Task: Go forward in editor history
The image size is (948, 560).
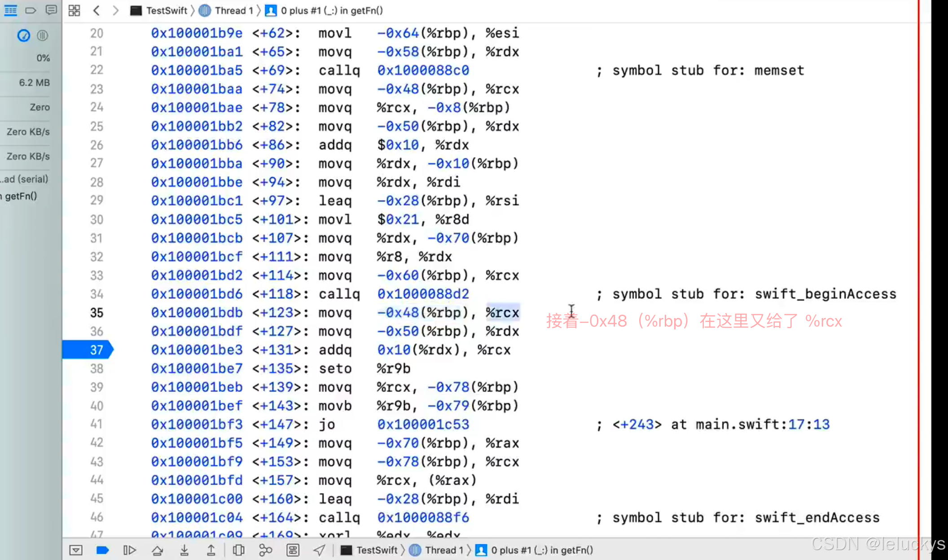Action: [115, 10]
